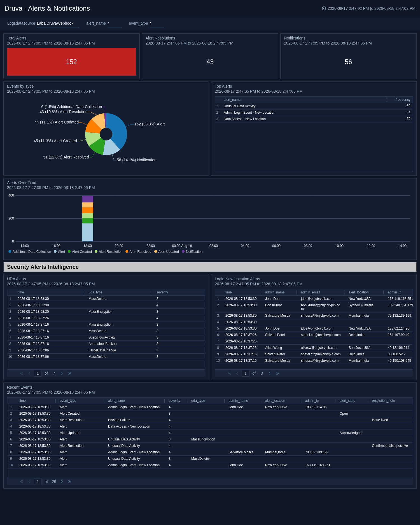Toggle Additional Data Collection legend entry
This screenshot has width=420, height=525.
pyautogui.click(x=30, y=252)
